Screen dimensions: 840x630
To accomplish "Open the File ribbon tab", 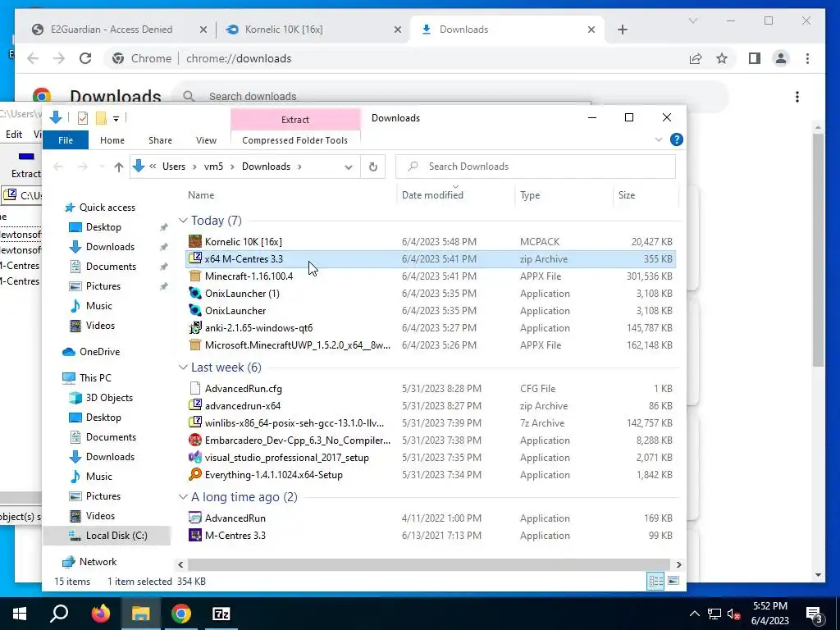I will click(66, 140).
